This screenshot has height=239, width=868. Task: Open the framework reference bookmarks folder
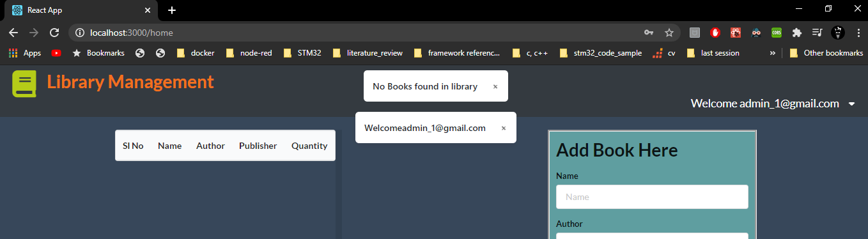[x=457, y=53]
